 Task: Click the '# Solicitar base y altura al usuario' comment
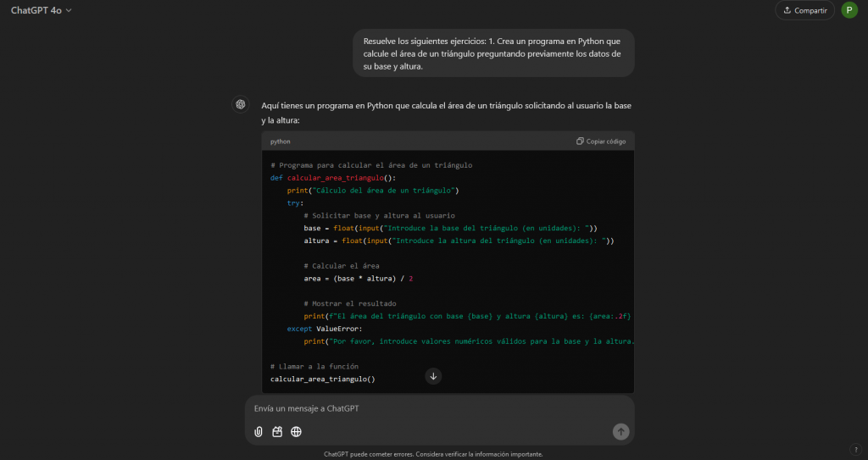tap(379, 215)
